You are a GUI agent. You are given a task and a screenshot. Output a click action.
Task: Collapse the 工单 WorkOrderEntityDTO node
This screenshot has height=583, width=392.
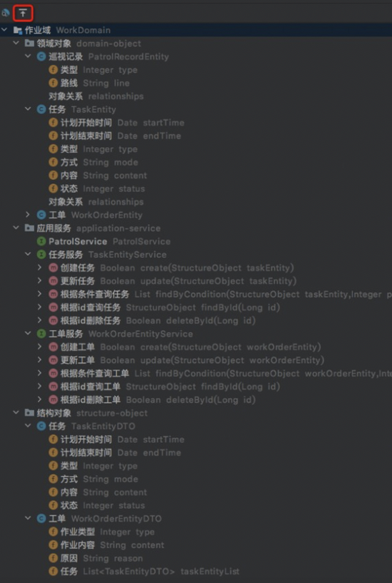(x=28, y=519)
